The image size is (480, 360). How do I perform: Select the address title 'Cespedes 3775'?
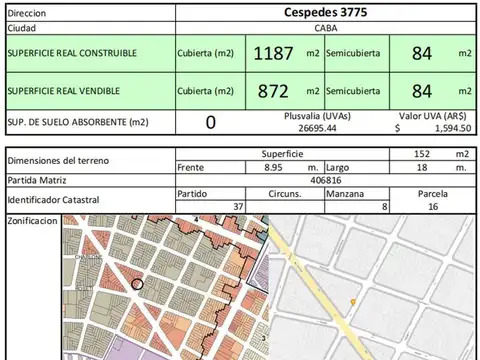click(x=325, y=13)
